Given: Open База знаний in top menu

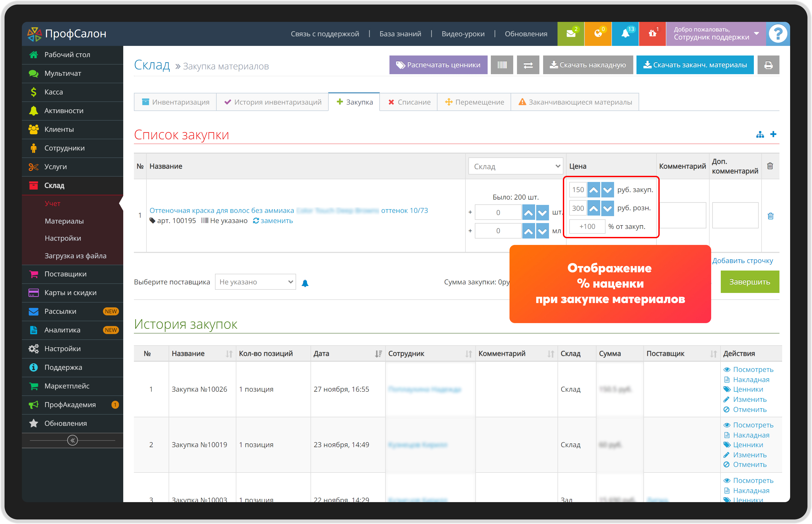Looking at the screenshot, I should click(400, 34).
